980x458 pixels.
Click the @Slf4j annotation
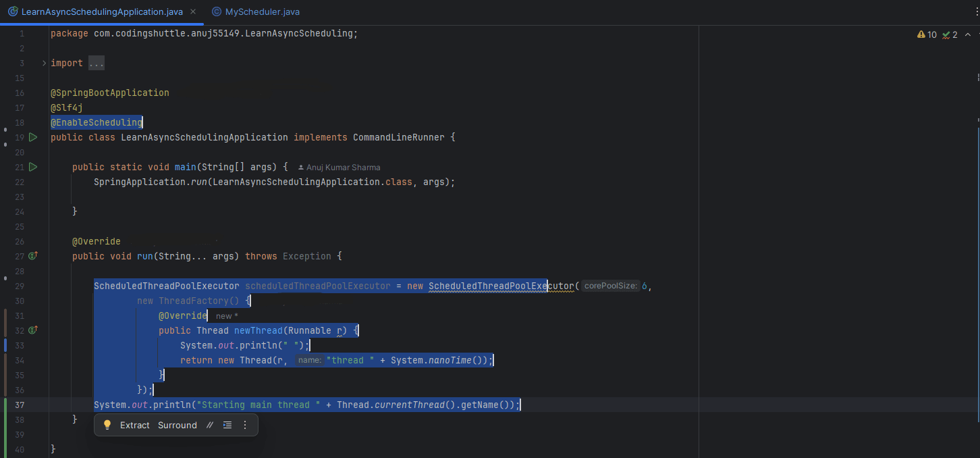point(67,107)
